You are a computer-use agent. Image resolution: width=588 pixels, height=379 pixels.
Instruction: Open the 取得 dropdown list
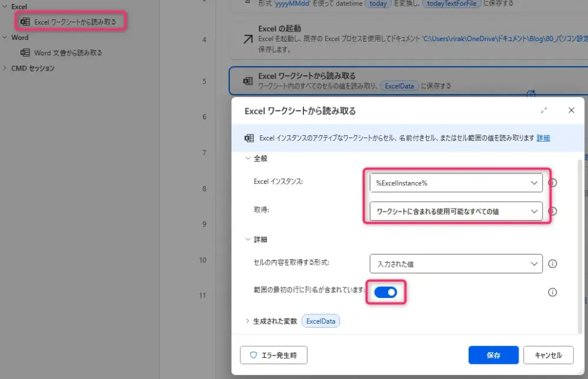pyautogui.click(x=456, y=211)
